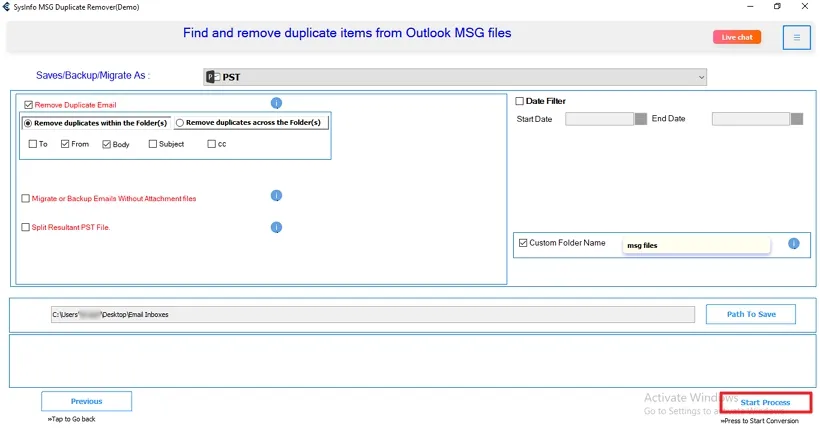This screenshot has width=820, height=437.
Task: Select Remove duplicates across the Folder(s)
Action: coord(181,123)
